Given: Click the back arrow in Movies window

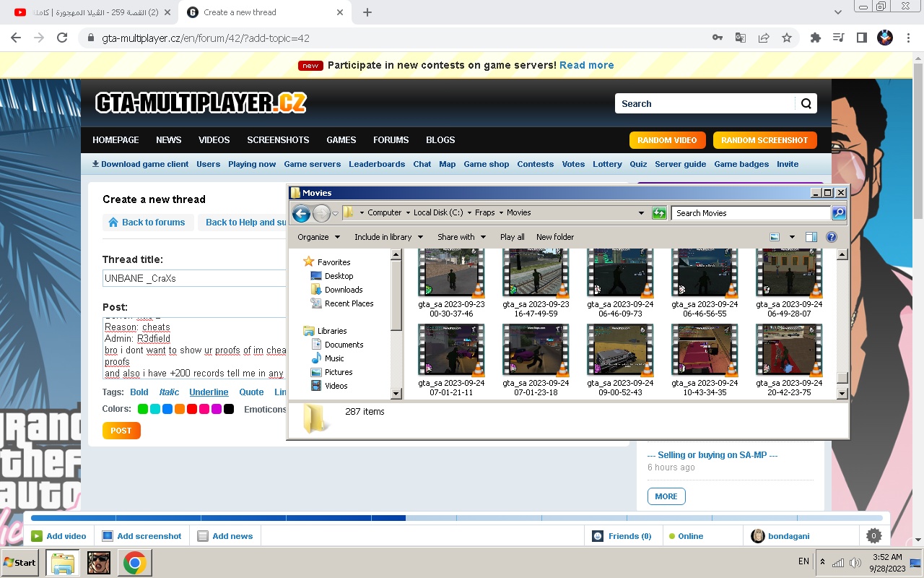Looking at the screenshot, I should [x=301, y=212].
